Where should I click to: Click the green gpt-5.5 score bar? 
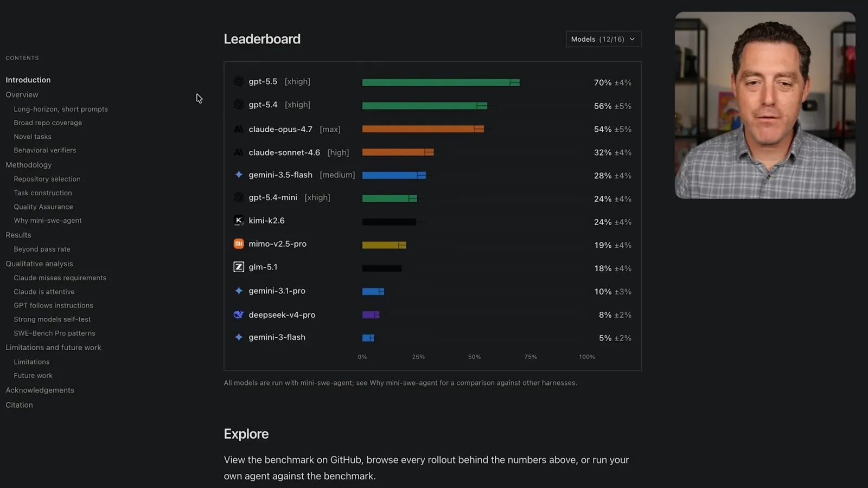pos(441,82)
